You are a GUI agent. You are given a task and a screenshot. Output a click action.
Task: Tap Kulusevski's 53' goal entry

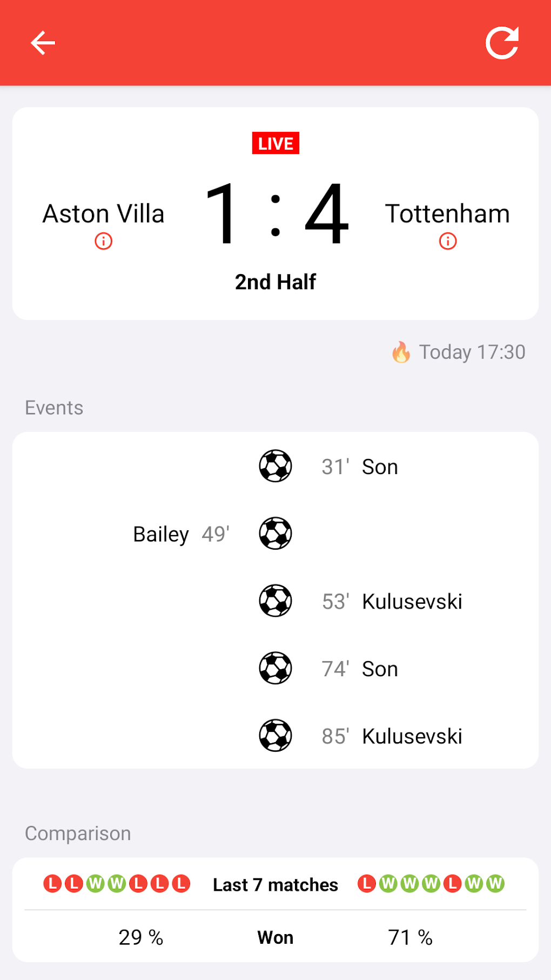(x=412, y=602)
